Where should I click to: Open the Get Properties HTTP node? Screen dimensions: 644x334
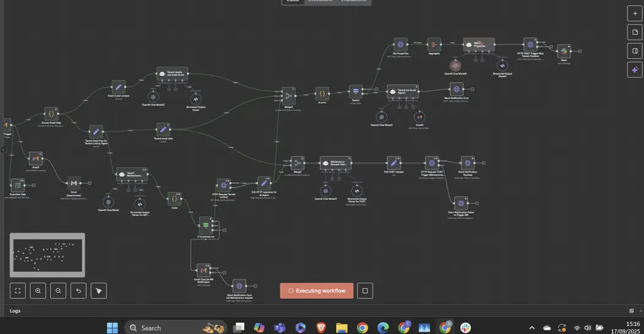tap(400, 44)
